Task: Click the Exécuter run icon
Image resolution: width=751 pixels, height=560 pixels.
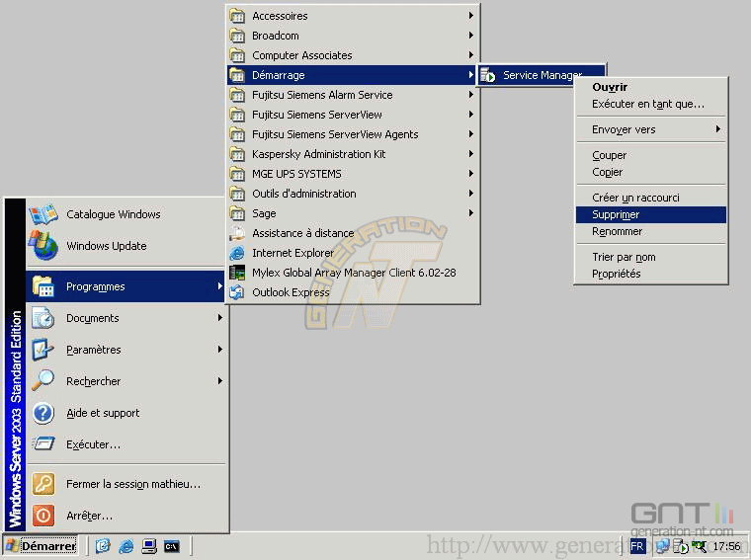Action: pos(43,444)
